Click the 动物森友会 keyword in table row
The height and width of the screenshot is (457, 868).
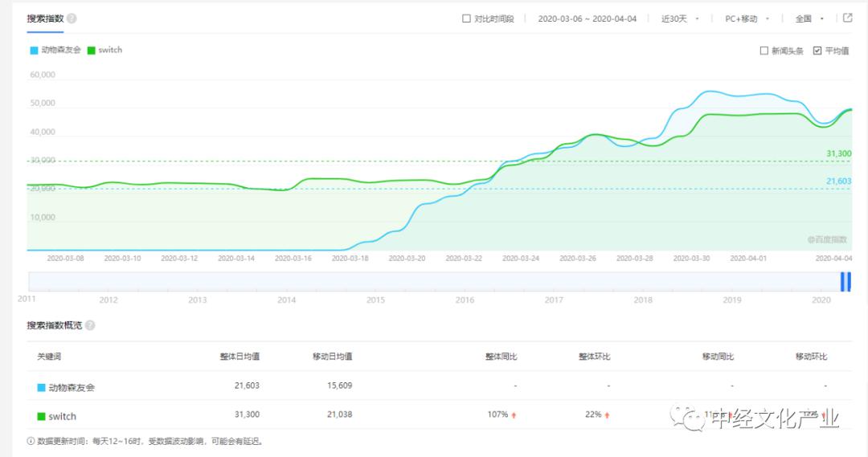click(x=72, y=388)
